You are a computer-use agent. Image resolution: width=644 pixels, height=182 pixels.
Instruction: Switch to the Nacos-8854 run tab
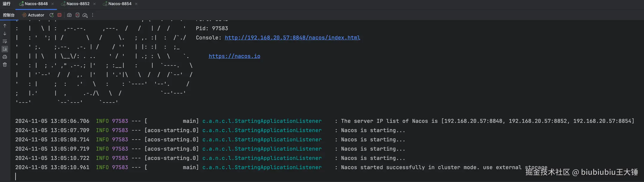[x=119, y=4]
